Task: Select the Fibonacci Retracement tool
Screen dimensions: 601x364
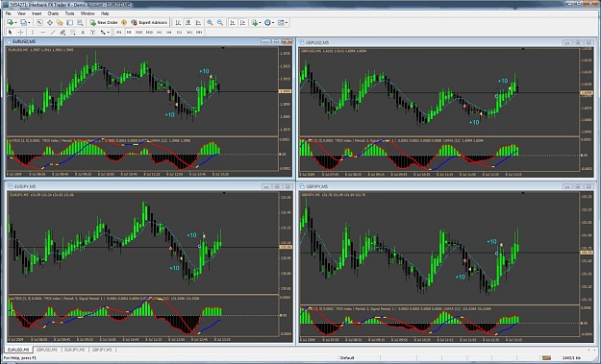Action: point(72,32)
